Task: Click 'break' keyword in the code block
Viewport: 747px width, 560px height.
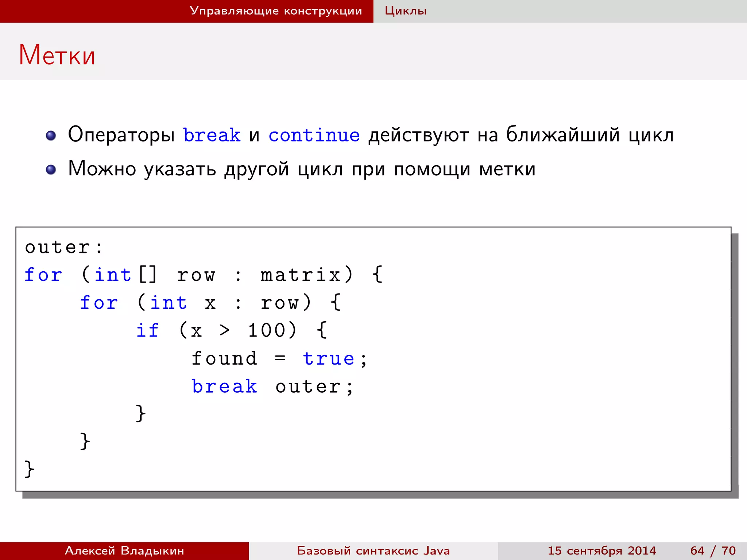Action: pyautogui.click(x=224, y=386)
